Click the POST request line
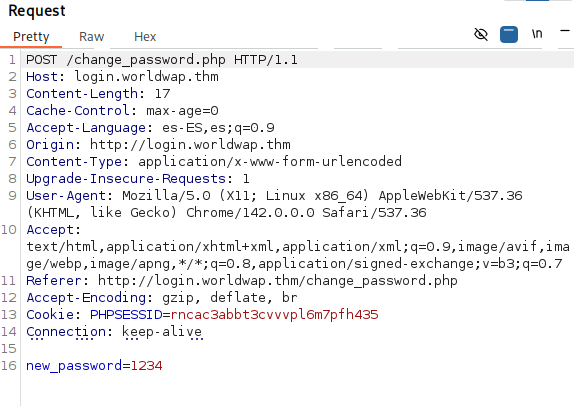The image size is (579, 406). [x=162, y=59]
